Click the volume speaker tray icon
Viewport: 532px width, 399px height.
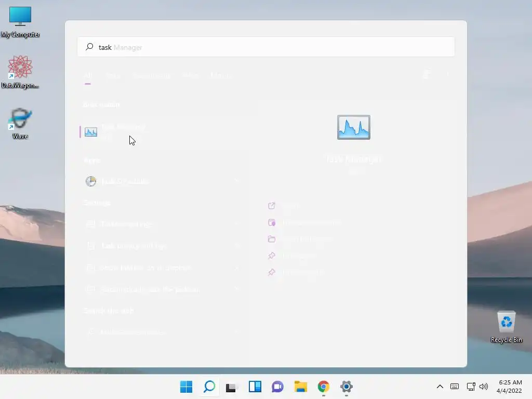(x=484, y=387)
